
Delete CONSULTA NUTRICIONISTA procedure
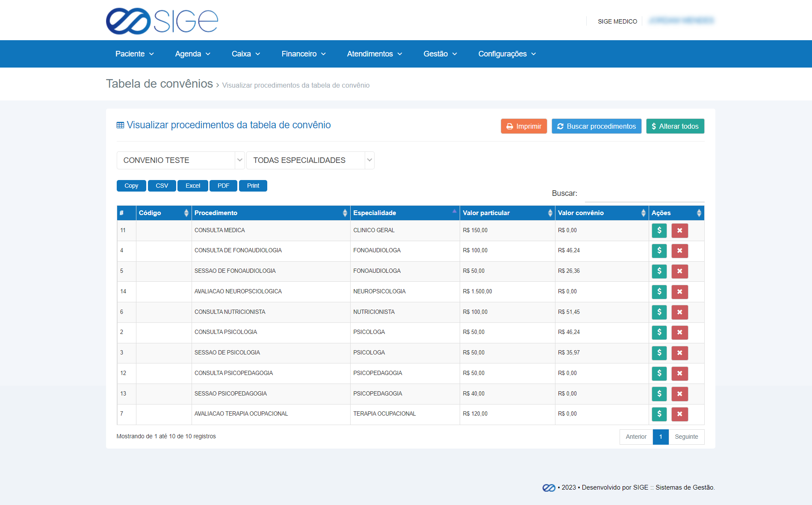coord(679,312)
